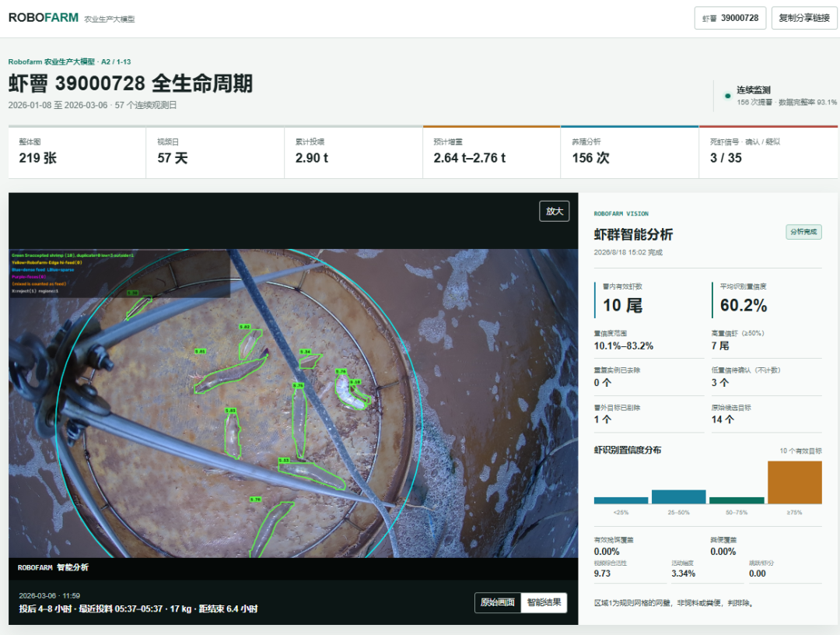The image size is (840, 635).
Task: Select the <25% confidence histogram bar
Action: (621, 500)
